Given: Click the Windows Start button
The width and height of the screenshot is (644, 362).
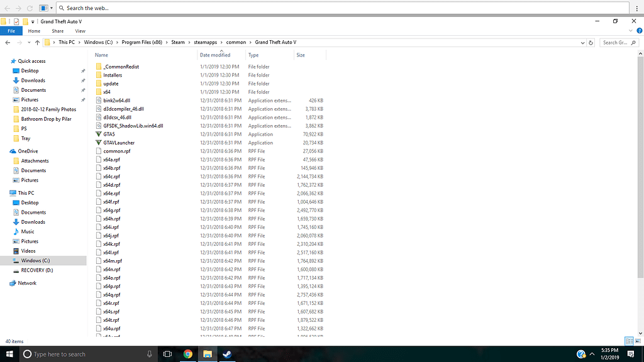Looking at the screenshot, I should [x=9, y=354].
